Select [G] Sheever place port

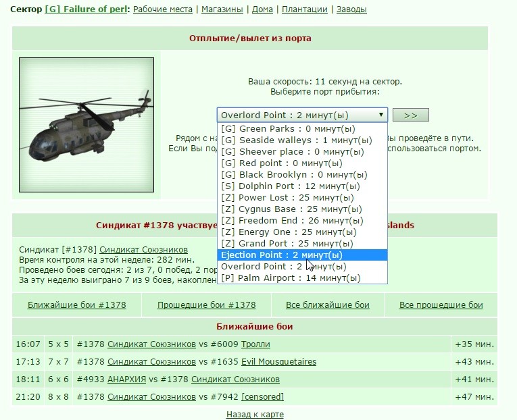[x=302, y=152]
